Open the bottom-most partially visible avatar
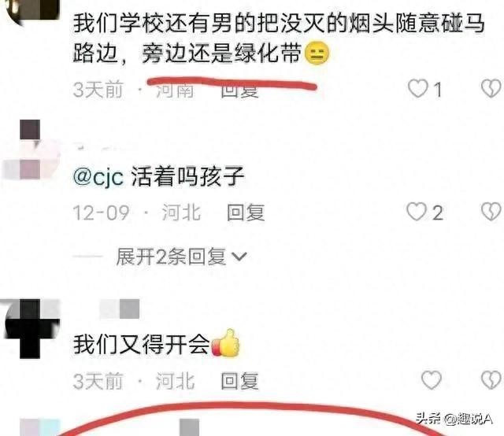Screen dimensions: 504x436 point(40,427)
